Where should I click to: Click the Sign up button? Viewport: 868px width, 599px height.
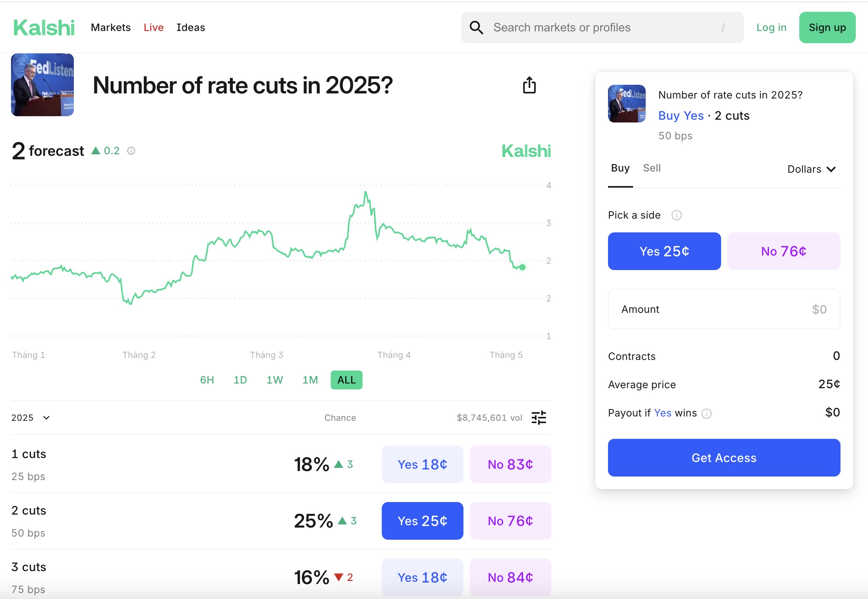click(x=827, y=27)
